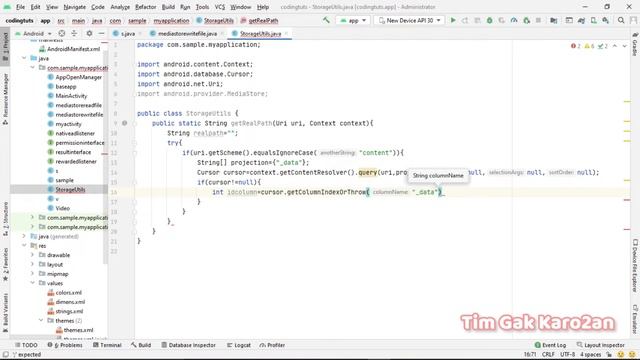Screen dimensions: 640x360
Task: Go to previous highlighted error arrow
Action: [x=615, y=46]
